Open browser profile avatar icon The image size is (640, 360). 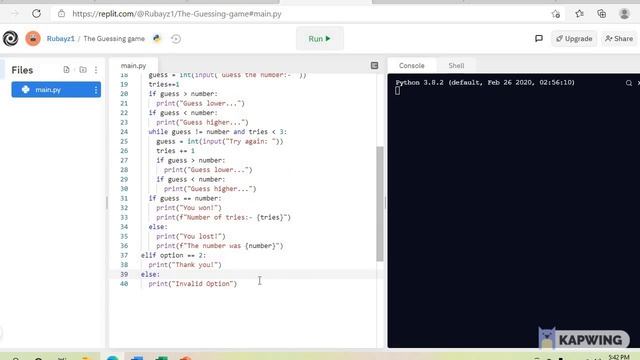(624, 14)
